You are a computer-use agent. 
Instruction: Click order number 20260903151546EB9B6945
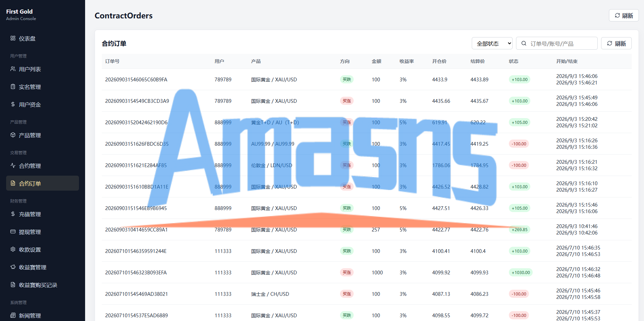(x=136, y=208)
